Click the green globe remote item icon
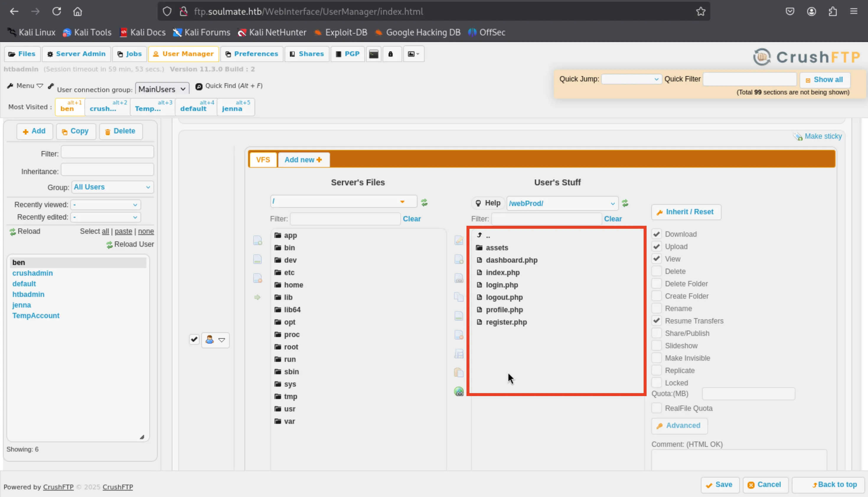The width and height of the screenshot is (868, 497). [x=459, y=392]
